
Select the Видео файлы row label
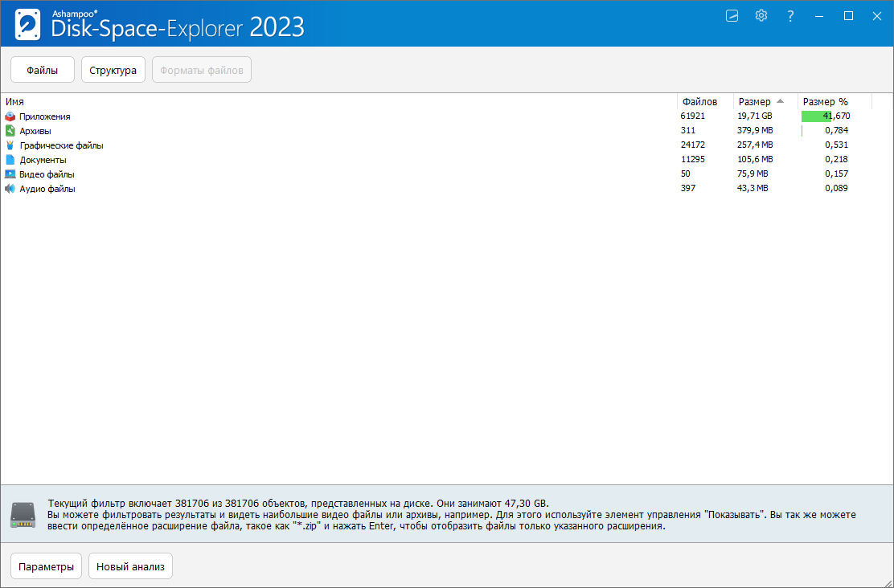coord(47,174)
